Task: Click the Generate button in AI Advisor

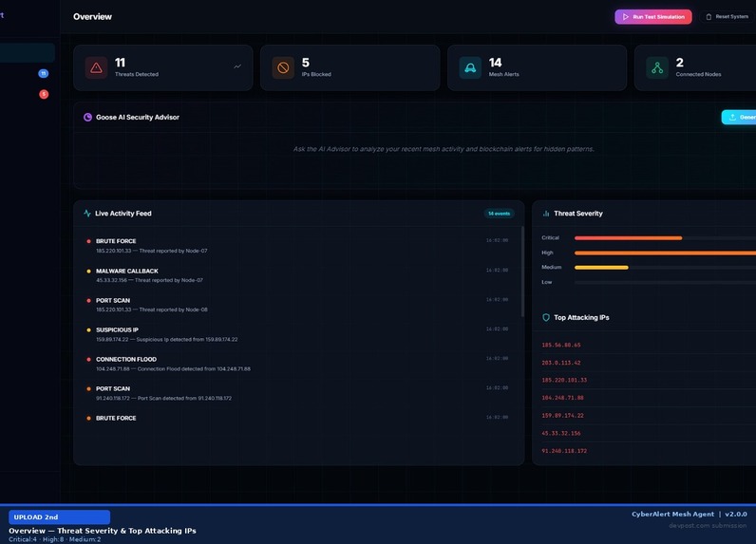Action: tap(739, 117)
